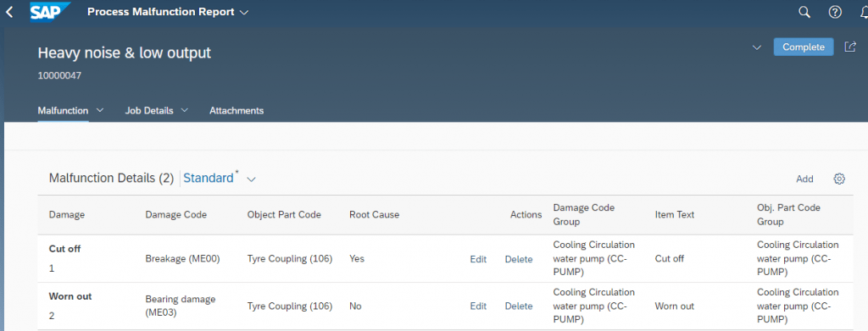
Task: Open the Job Details tab dropdown arrow
Action: [x=185, y=110]
